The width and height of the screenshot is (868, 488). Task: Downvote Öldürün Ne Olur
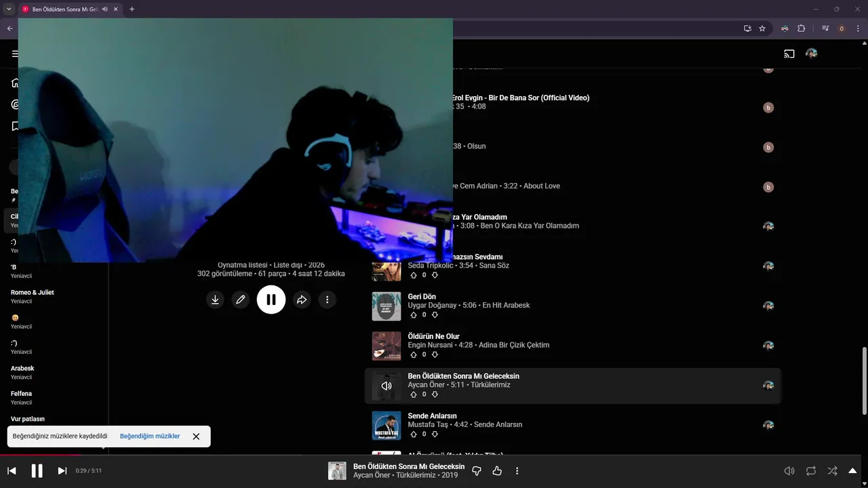coord(435,354)
